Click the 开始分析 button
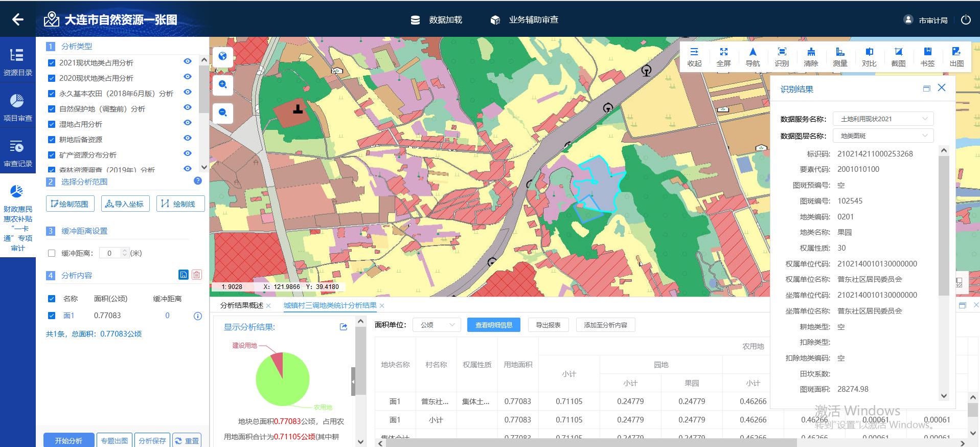Viewport: 980px width, 447px height. 69,440
